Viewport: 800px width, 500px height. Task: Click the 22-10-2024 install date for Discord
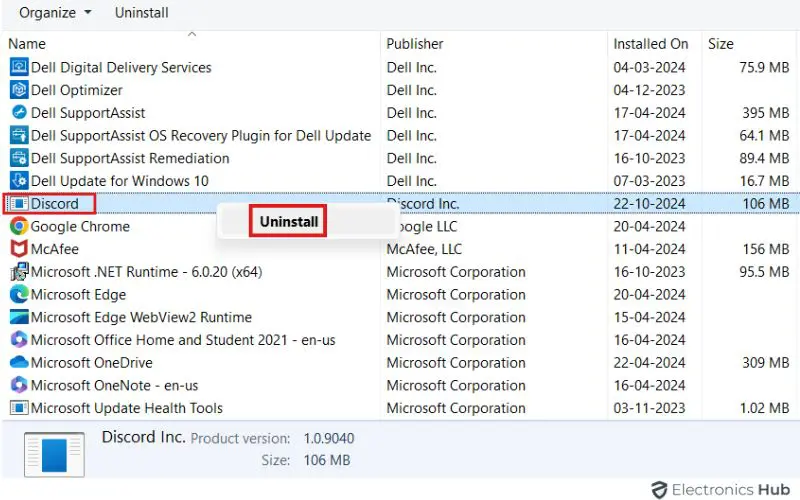click(x=649, y=204)
